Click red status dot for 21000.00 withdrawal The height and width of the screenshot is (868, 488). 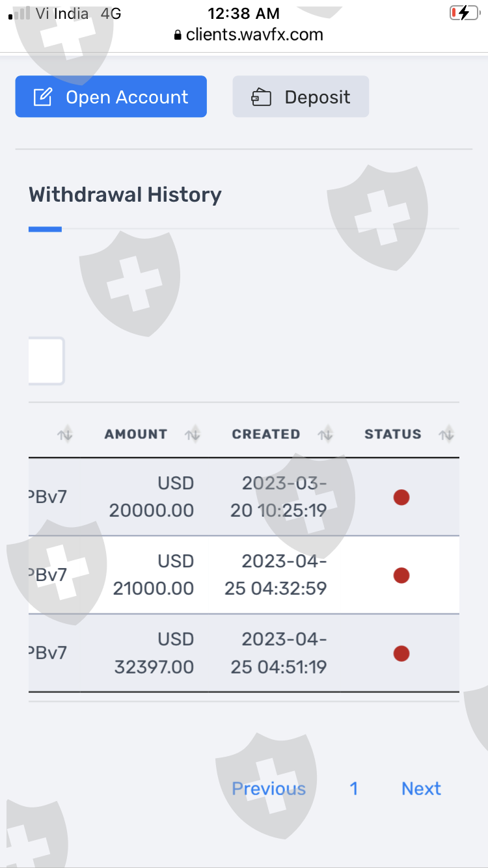coord(401,575)
